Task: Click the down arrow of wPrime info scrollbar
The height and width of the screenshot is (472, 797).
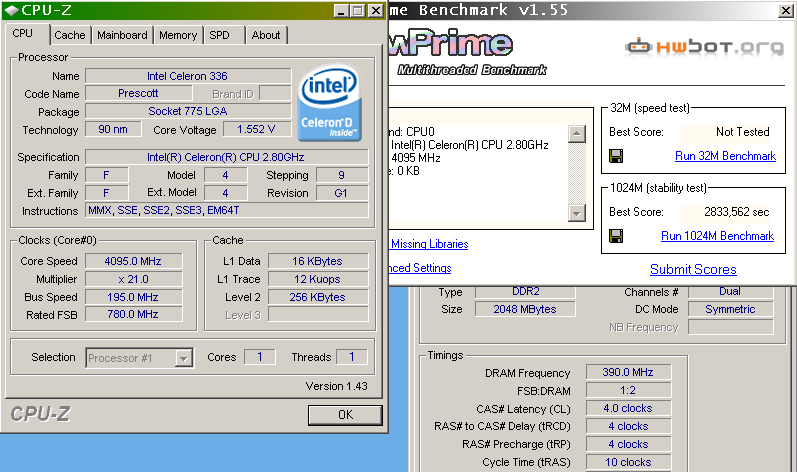Action: point(576,213)
